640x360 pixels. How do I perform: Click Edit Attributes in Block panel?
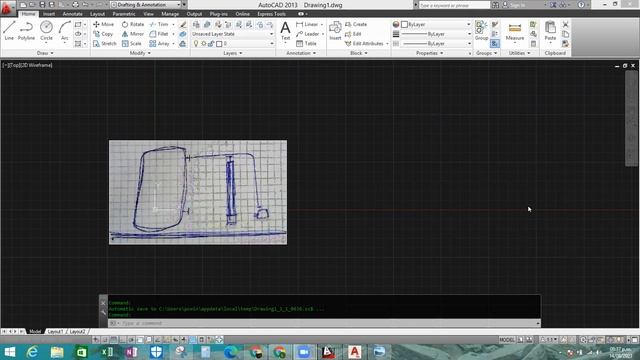click(364, 43)
